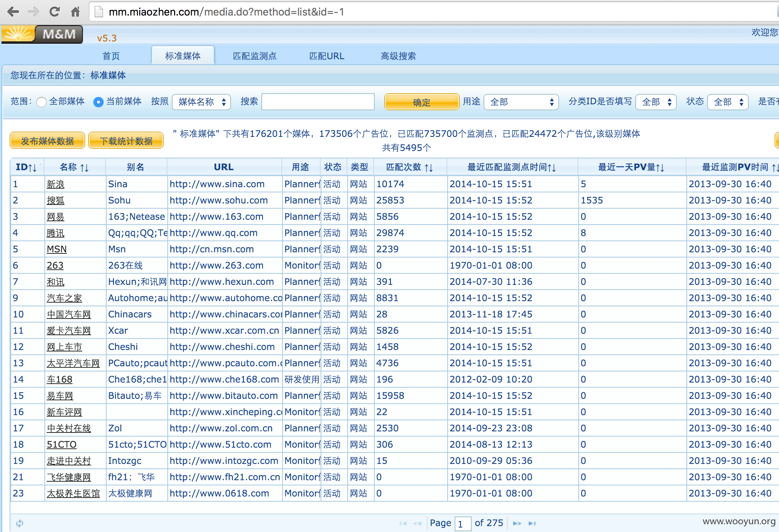Open the 太平洋汽车网 media link
Screen dimensions: 779x532
73,363
